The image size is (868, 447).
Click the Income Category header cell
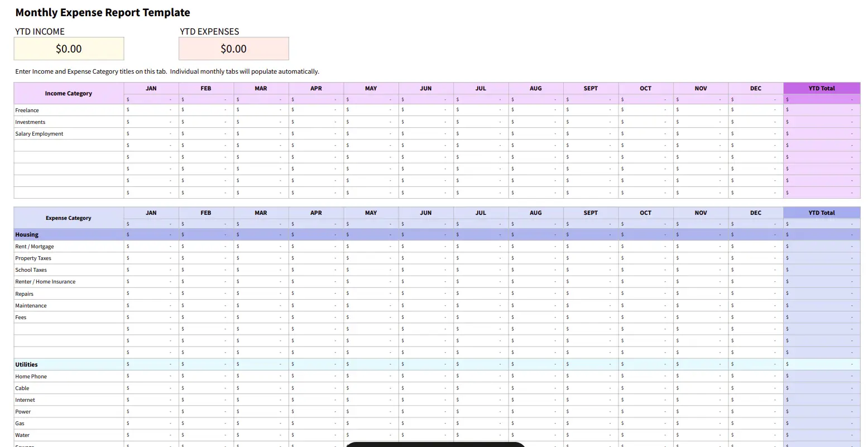click(68, 93)
